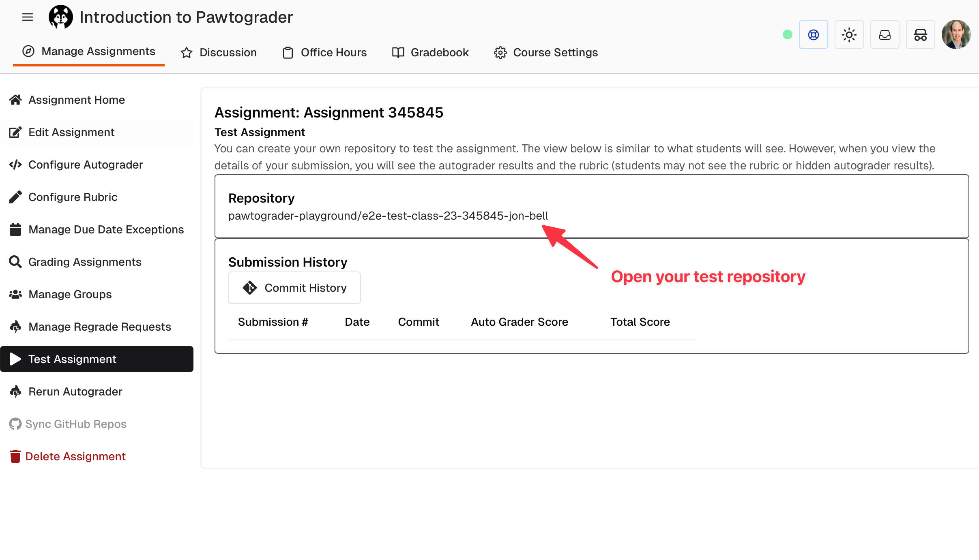Click the trash icon next to Delete Assignment
Image resolution: width=979 pixels, height=560 pixels.
point(15,456)
